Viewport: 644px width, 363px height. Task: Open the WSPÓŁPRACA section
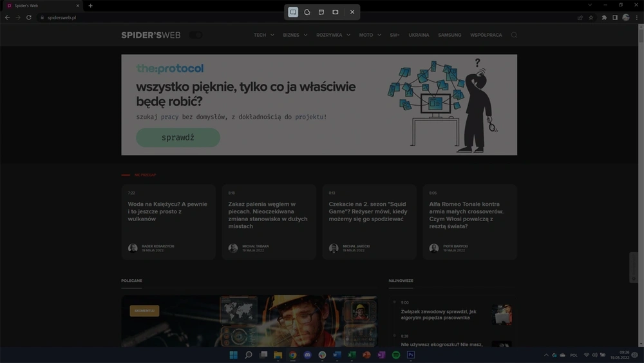coord(486,35)
